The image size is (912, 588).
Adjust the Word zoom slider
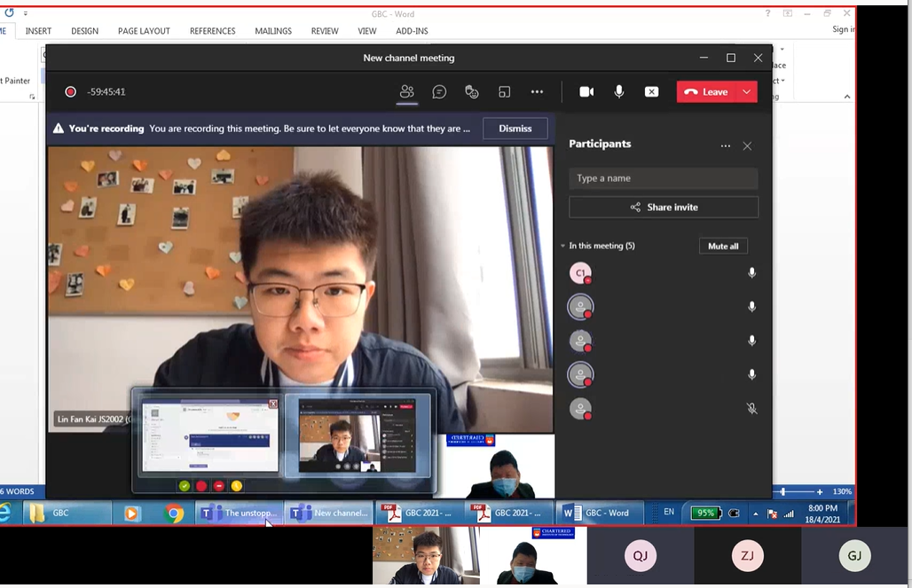point(782,491)
